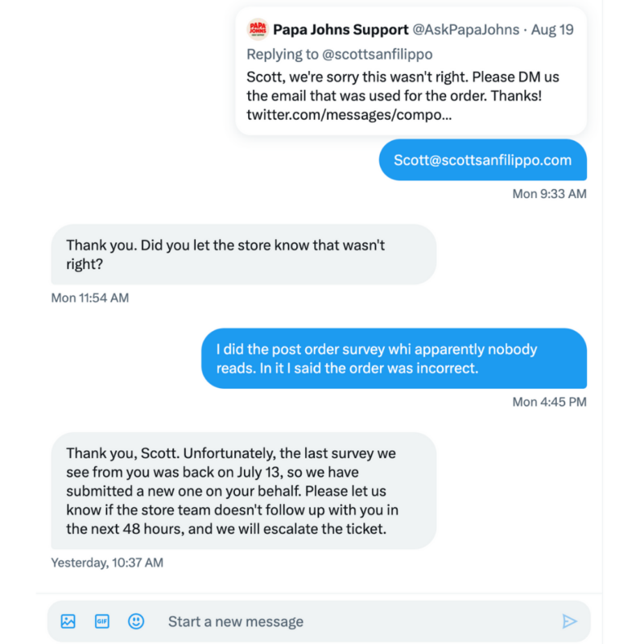Click the 'Did you let the store know' message
This screenshot has height=644, width=644.
tap(243, 254)
